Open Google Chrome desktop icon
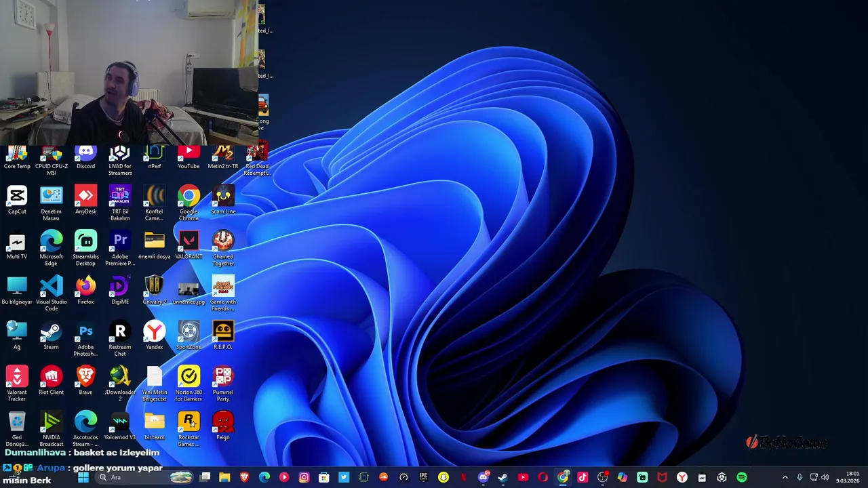This screenshot has height=488, width=868. pos(189,203)
